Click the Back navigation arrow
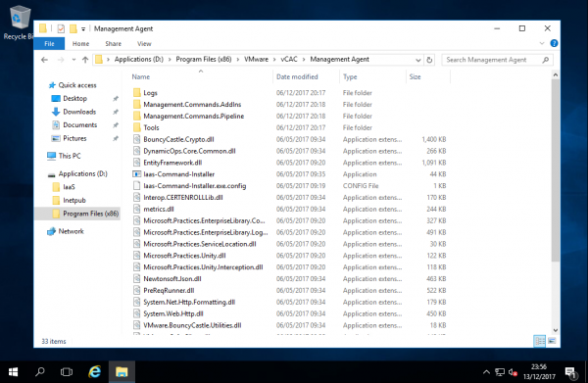This screenshot has height=383, width=588. [x=44, y=60]
